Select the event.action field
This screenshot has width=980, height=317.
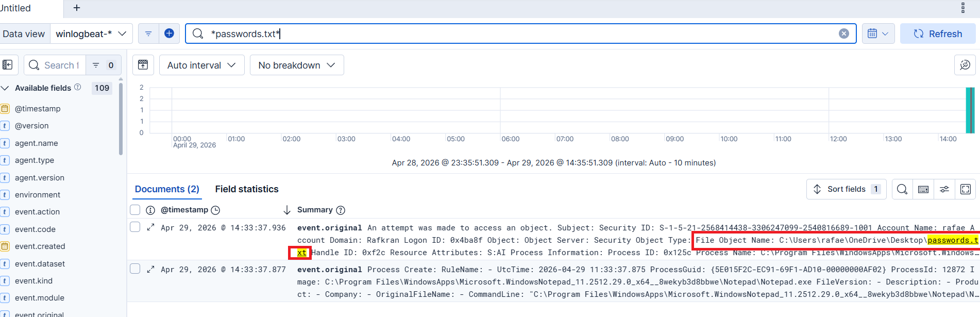tap(37, 212)
